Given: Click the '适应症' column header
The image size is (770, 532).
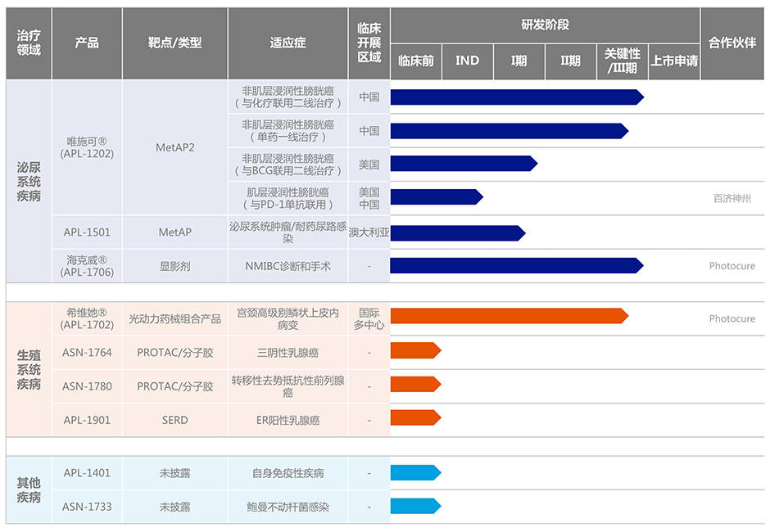Looking at the screenshot, I should 288,43.
